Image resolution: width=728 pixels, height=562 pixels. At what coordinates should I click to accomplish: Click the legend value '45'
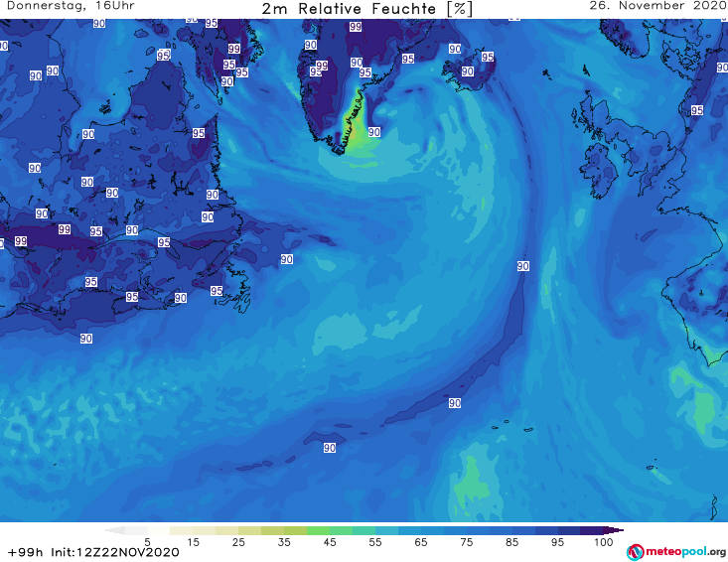[329, 541]
